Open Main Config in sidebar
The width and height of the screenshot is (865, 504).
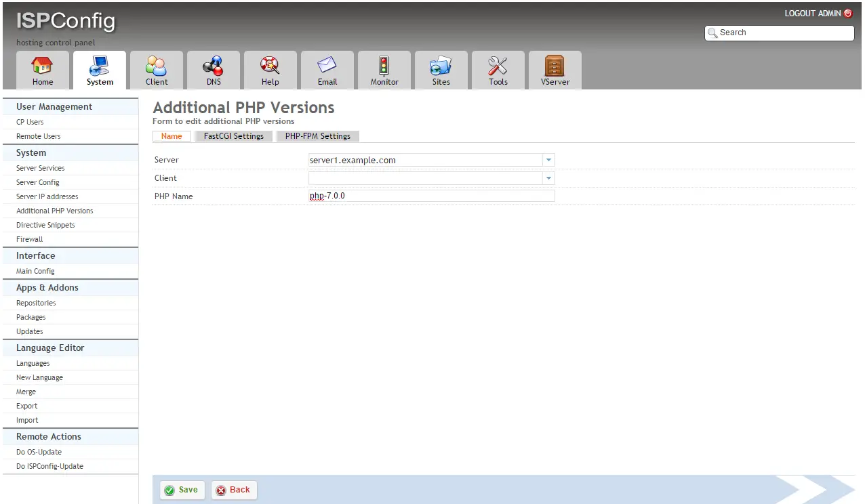click(35, 271)
